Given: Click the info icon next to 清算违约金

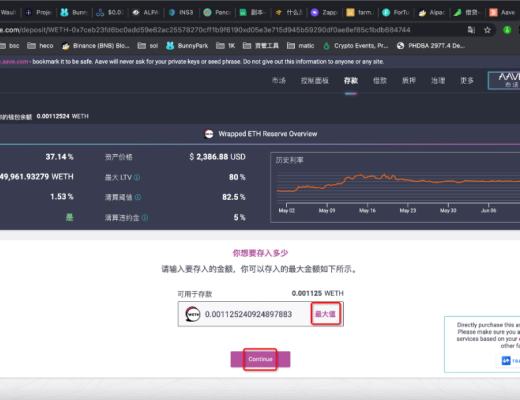Looking at the screenshot, I should pos(145,218).
